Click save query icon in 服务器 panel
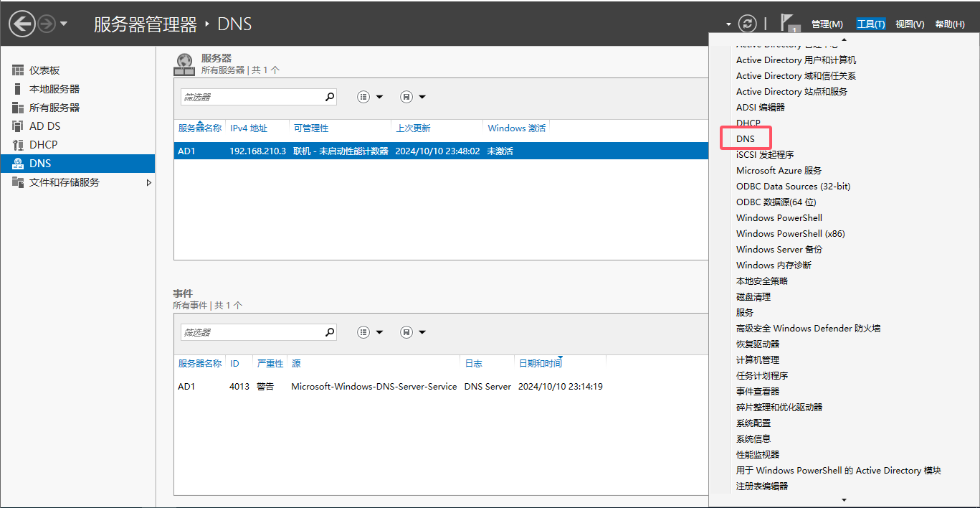This screenshot has height=508, width=980. (x=406, y=97)
